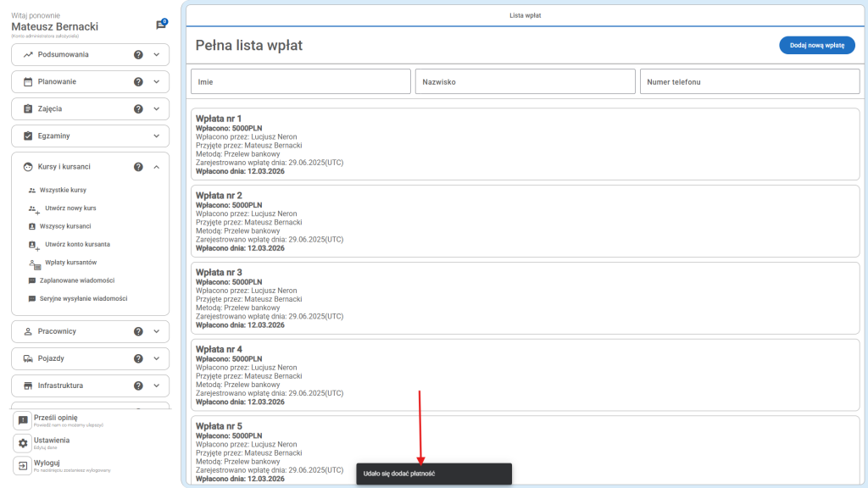Expand the Egzaminy section chevron
This screenshot has height=488, width=868.
(156, 136)
